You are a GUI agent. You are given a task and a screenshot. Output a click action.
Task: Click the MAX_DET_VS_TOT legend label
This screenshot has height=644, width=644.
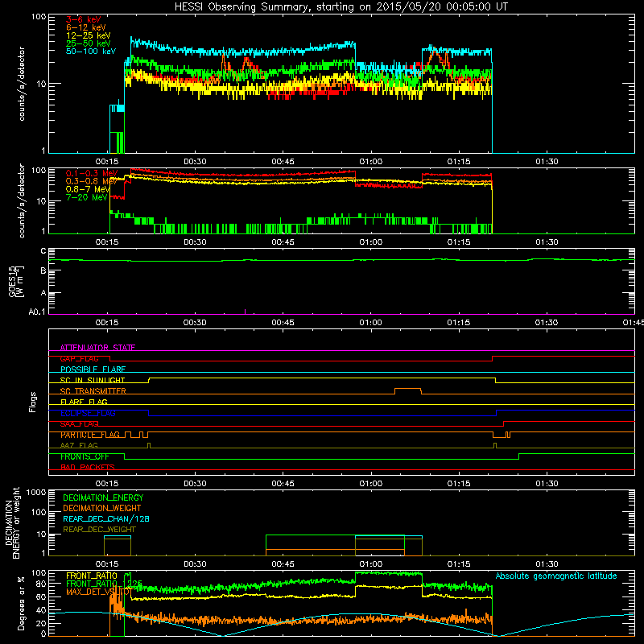pyautogui.click(x=97, y=592)
